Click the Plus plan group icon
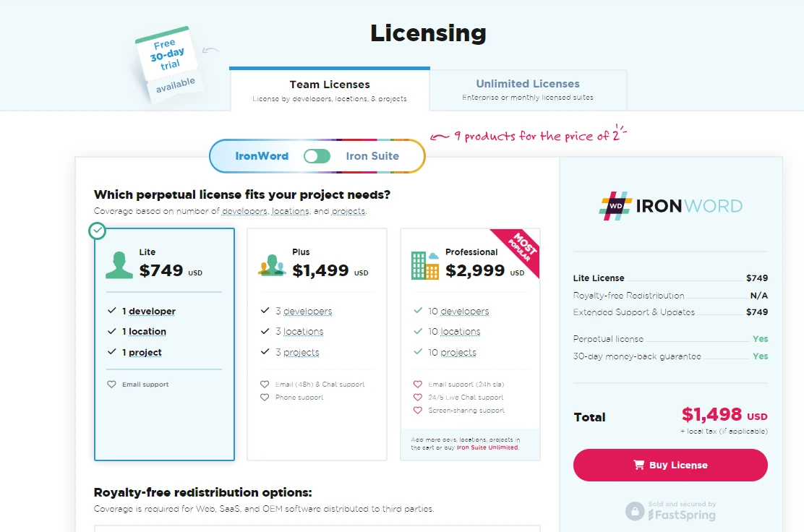The width and height of the screenshot is (804, 532). [272, 265]
